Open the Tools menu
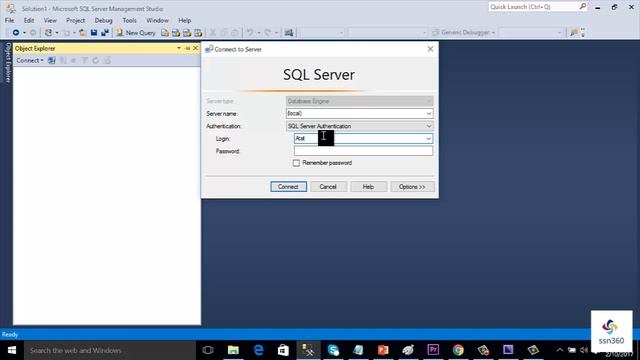 [x=129, y=20]
